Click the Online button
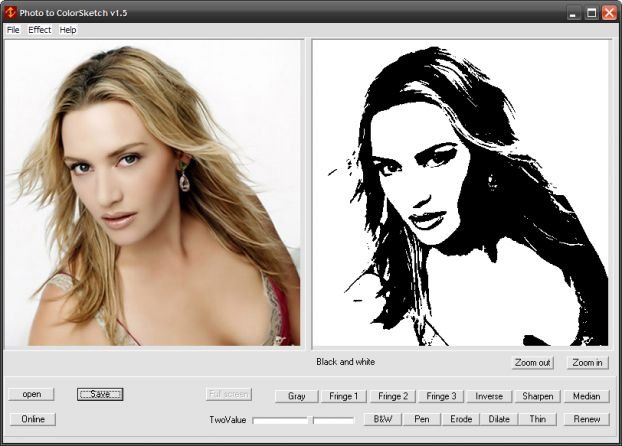Viewport: 622px width, 446px height. (x=33, y=419)
